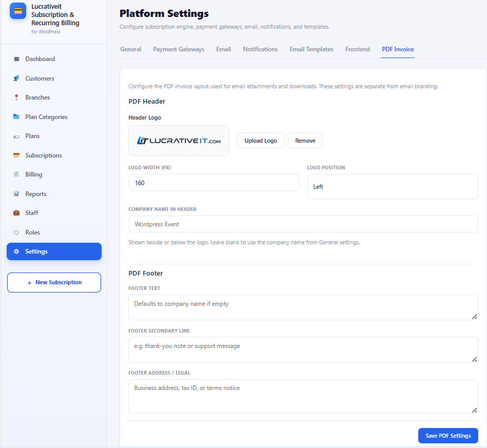The image size is (487, 448).
Task: Click the Billing receipt icon
Action: coord(16,174)
